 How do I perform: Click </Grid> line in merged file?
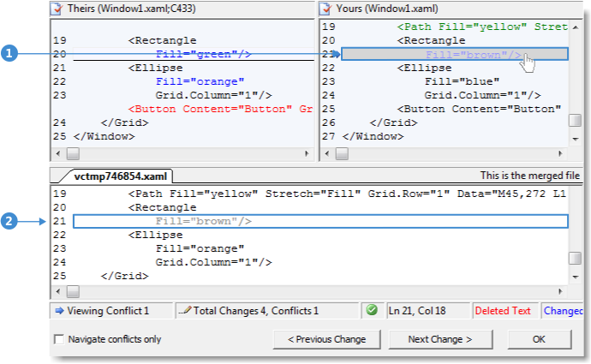[x=125, y=276]
